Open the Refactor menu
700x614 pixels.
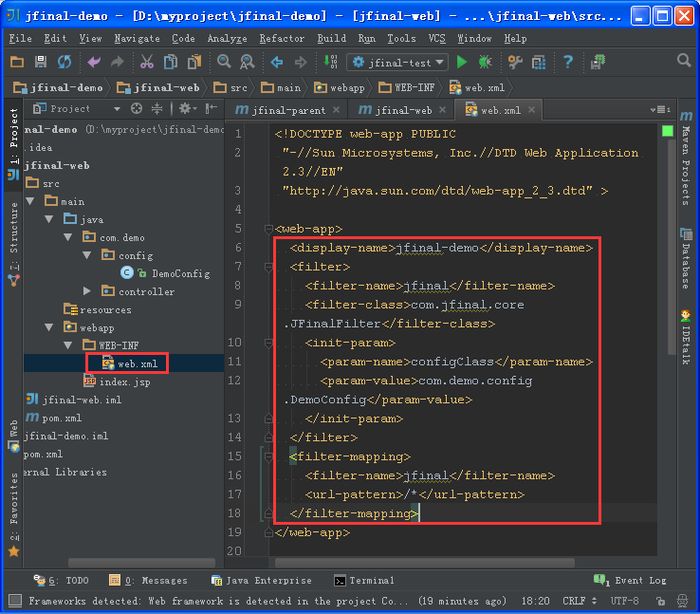(x=282, y=39)
